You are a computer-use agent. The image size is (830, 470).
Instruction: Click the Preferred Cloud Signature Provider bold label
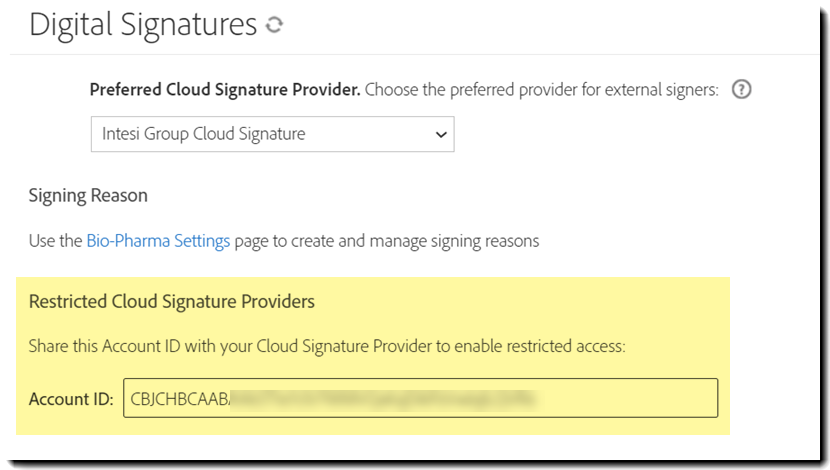[225, 89]
